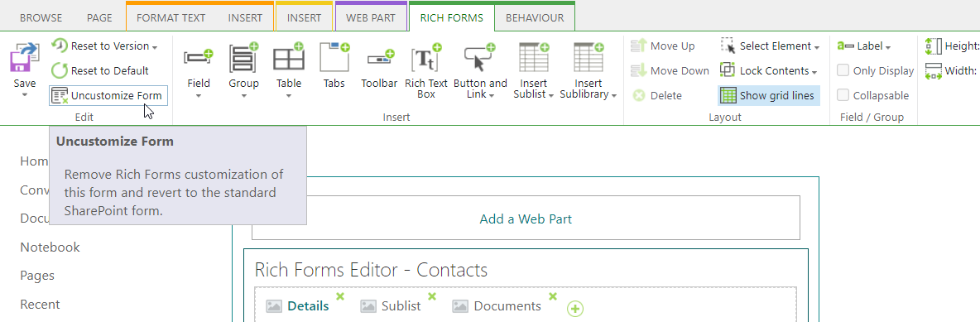The height and width of the screenshot is (322, 980).
Task: Select the Sublist form tab
Action: click(391, 306)
